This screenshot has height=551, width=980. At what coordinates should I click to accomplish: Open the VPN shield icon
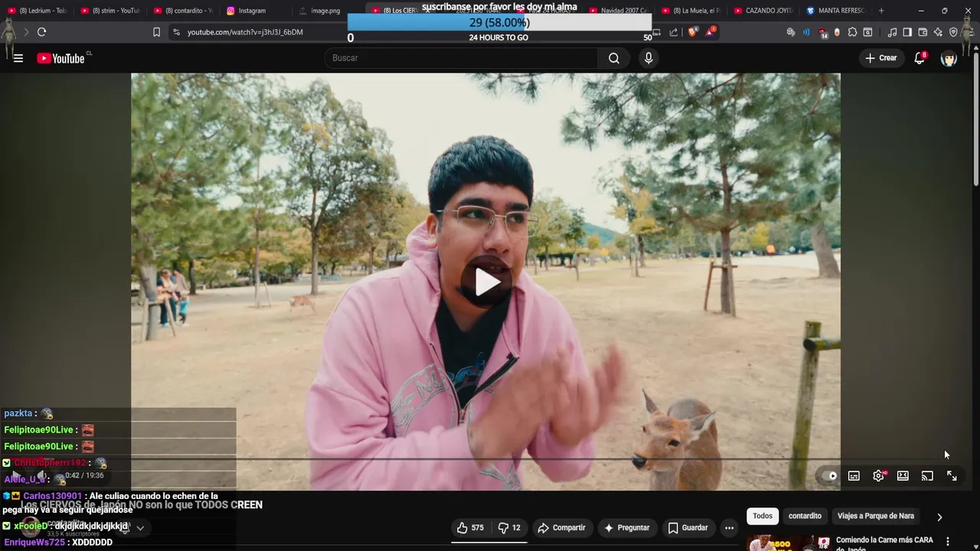coord(953,32)
